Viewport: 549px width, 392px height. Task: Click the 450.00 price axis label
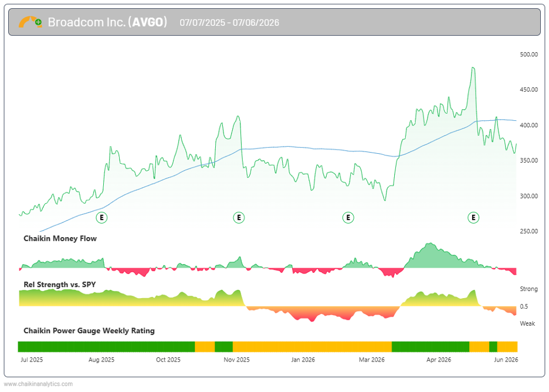pos(528,90)
